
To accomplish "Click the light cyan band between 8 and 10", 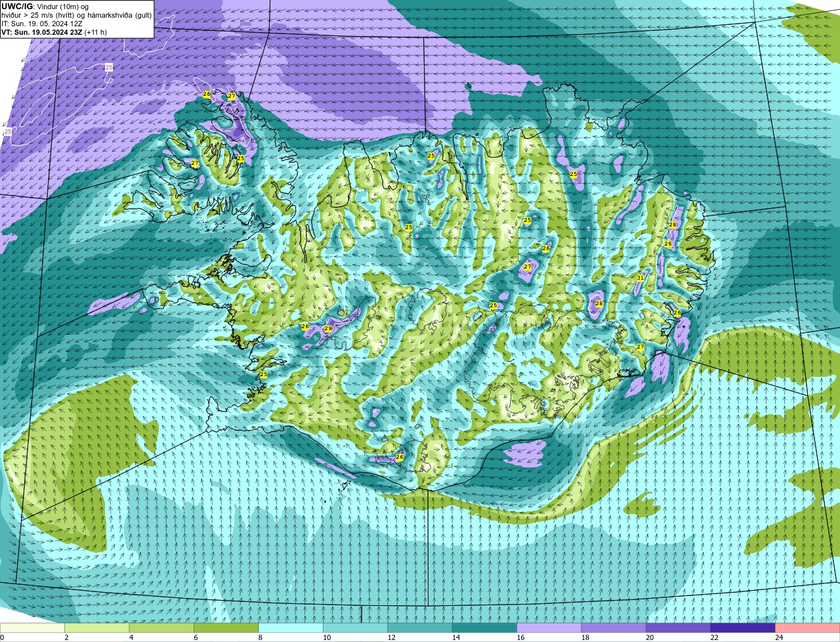I will click(291, 628).
